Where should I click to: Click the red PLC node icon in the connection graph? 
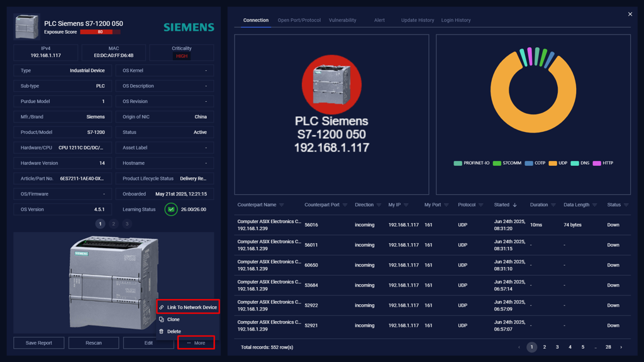[x=331, y=85]
